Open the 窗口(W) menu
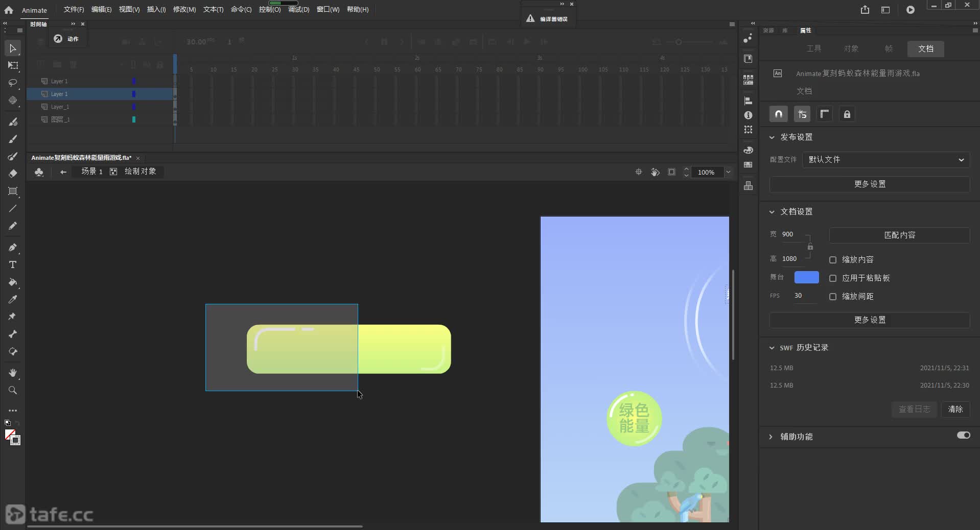980x530 pixels. pos(328,10)
